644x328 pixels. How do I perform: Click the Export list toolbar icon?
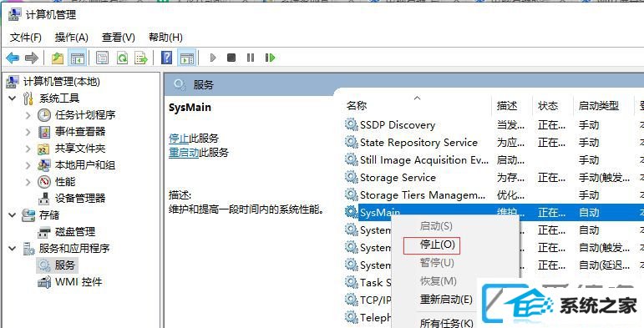point(141,58)
